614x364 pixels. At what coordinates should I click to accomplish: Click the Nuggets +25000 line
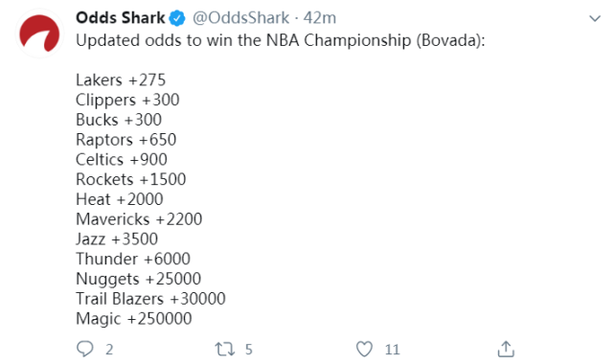point(139,279)
